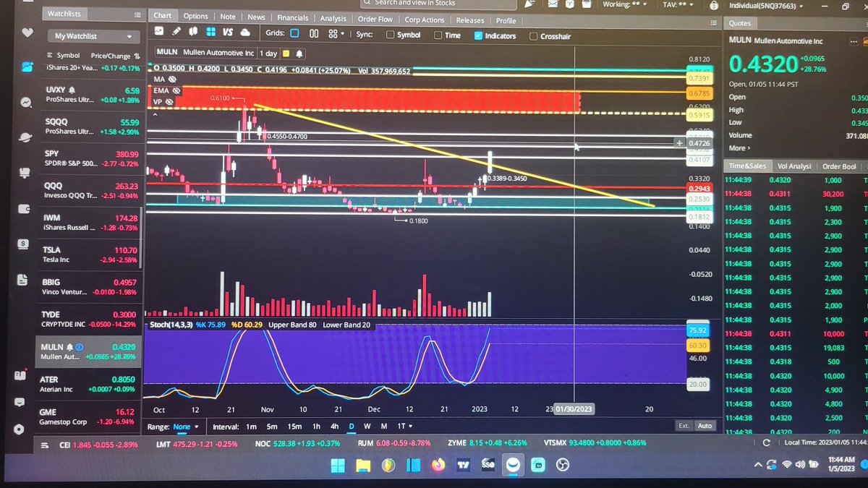Open File Explorer from the taskbar

click(362, 466)
